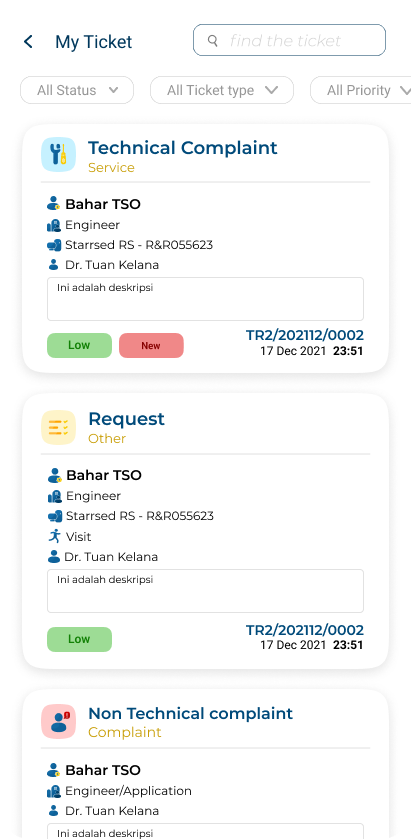Click device icon beside Starrsed RS in first card

click(54, 245)
